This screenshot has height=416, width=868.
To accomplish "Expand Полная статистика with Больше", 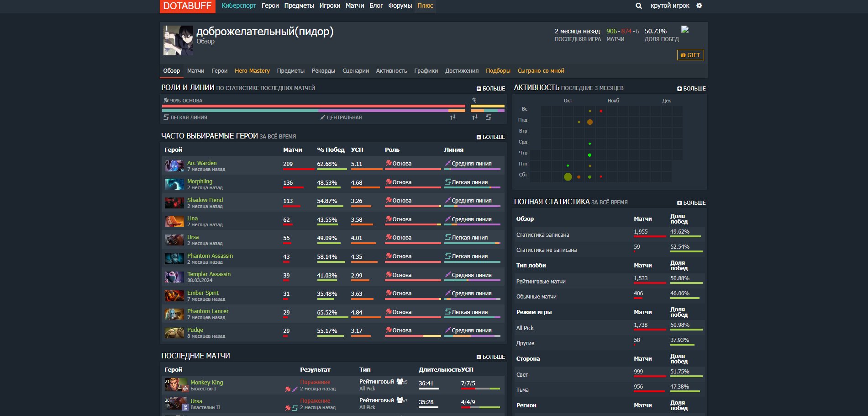I will coord(691,203).
